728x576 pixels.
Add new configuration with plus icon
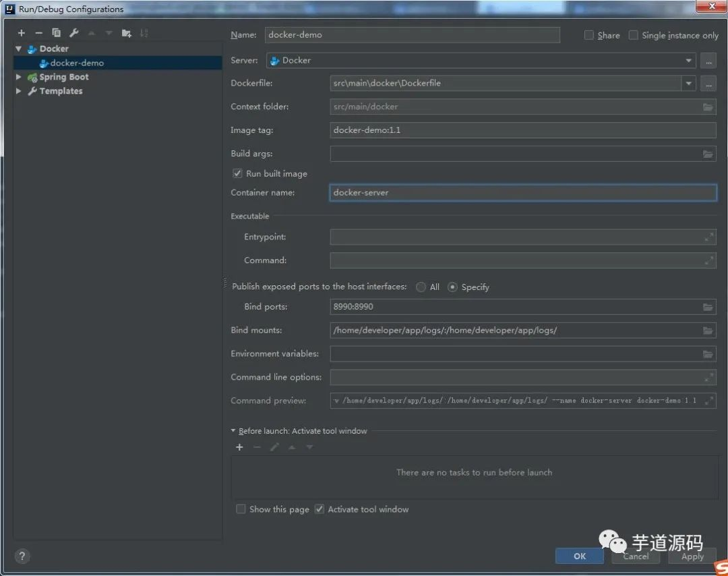[22, 33]
